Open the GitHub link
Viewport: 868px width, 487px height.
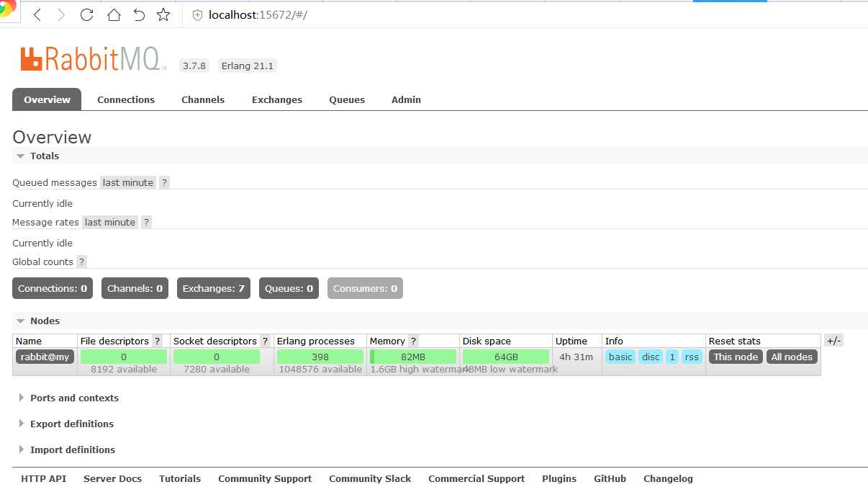(x=610, y=479)
